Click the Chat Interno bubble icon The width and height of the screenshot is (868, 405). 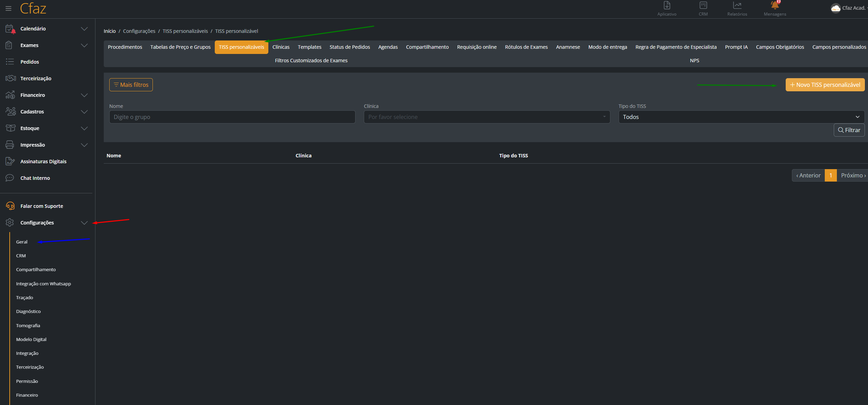click(10, 178)
